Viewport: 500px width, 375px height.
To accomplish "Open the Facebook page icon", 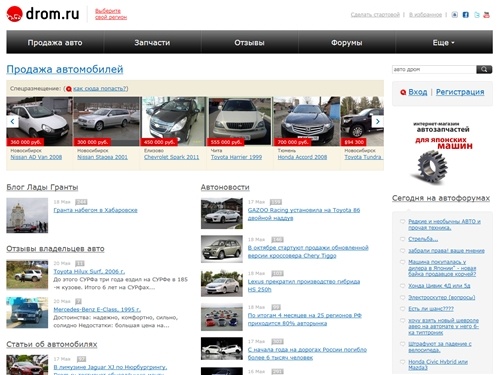I will 466,15.
